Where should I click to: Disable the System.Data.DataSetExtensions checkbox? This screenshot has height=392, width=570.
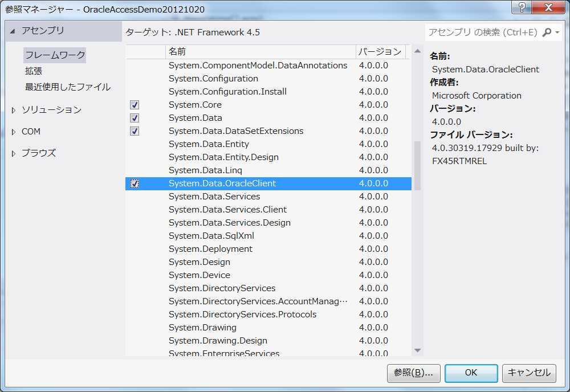point(135,131)
